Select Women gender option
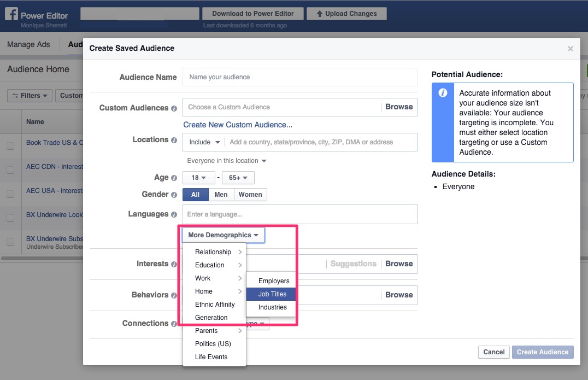Viewport: 588px width, 380px height. 250,195
